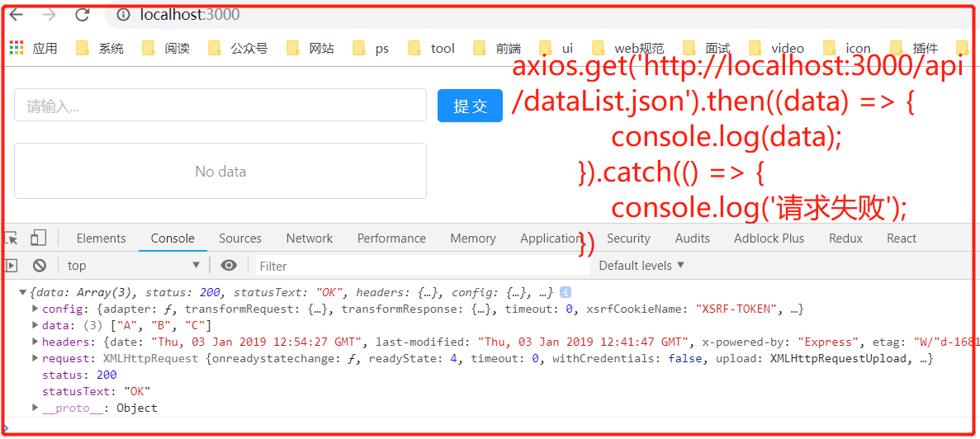Open the video bookmark folder

click(x=776, y=48)
